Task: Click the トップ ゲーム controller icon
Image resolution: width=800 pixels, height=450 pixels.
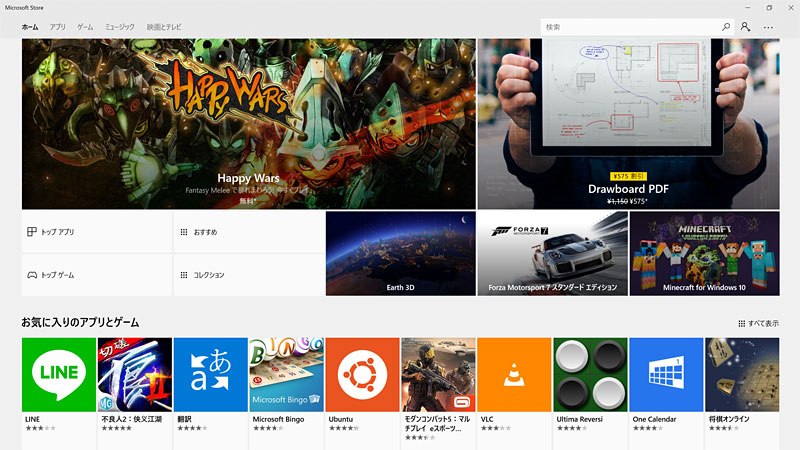Action: pyautogui.click(x=32, y=274)
